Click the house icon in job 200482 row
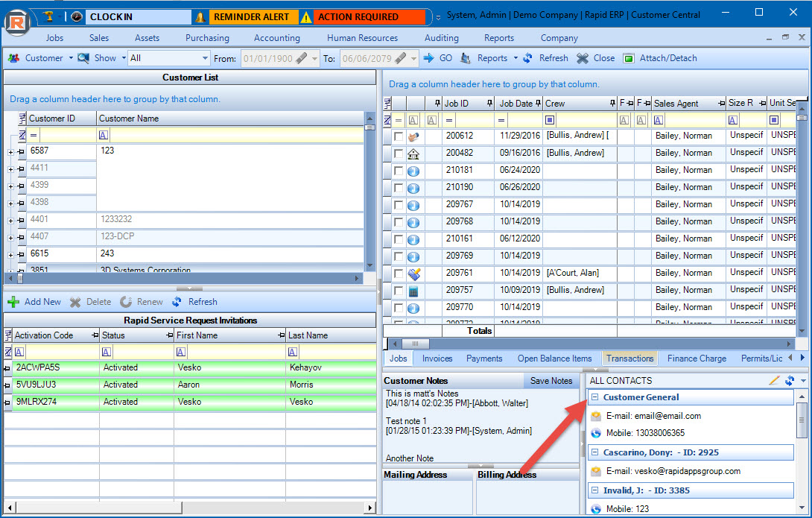Screen dimensions: 812x518 [x=413, y=154]
